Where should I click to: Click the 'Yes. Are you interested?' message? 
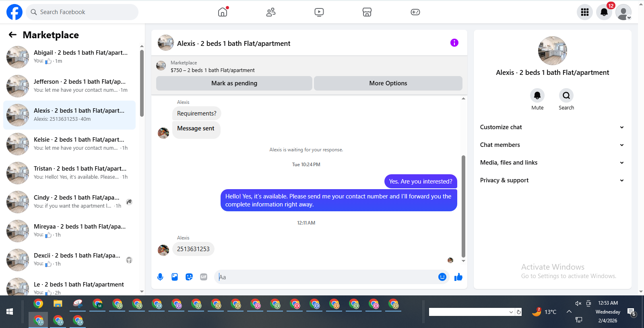coord(421,182)
